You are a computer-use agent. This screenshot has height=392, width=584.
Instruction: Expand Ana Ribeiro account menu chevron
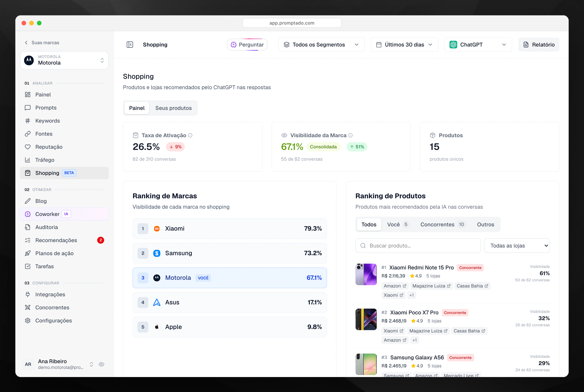click(x=91, y=364)
